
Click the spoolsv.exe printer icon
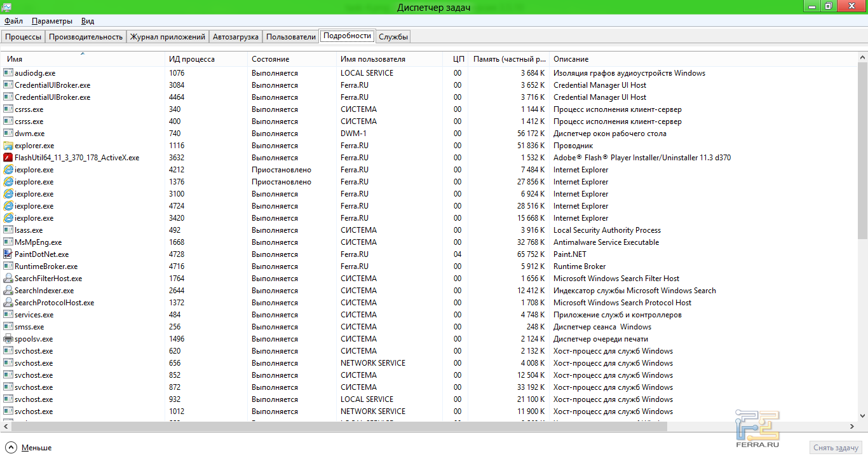[x=8, y=339]
